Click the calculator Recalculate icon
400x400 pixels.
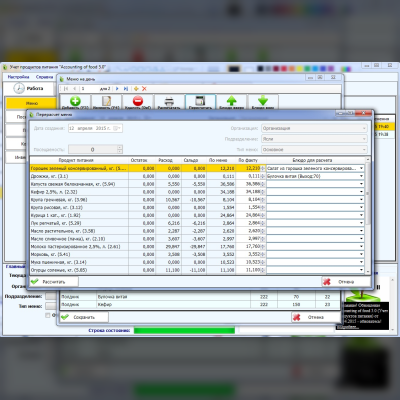click(200, 101)
